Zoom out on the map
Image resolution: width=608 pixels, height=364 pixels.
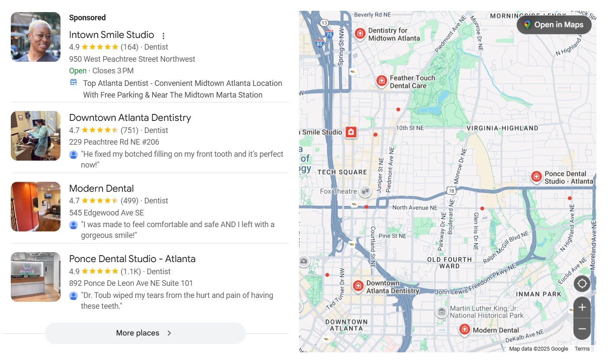coord(582,329)
